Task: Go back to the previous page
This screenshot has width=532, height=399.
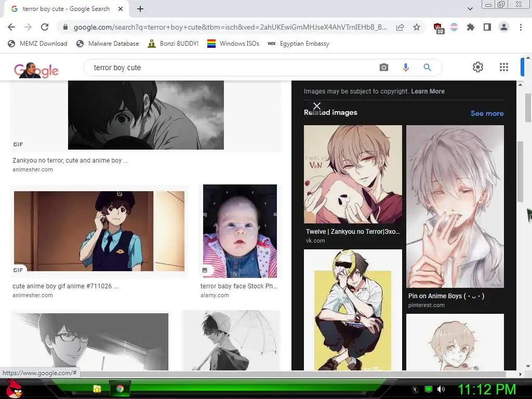Action: (11, 27)
